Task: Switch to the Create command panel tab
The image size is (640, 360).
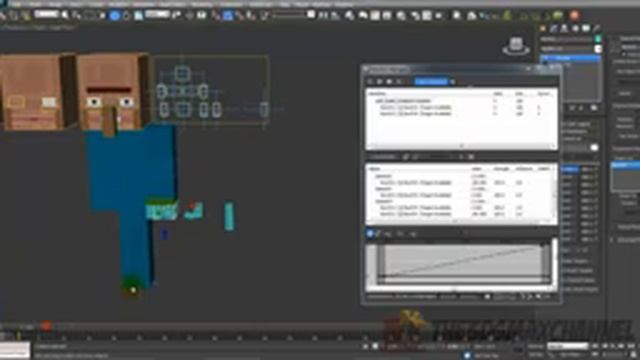Action: tap(543, 29)
